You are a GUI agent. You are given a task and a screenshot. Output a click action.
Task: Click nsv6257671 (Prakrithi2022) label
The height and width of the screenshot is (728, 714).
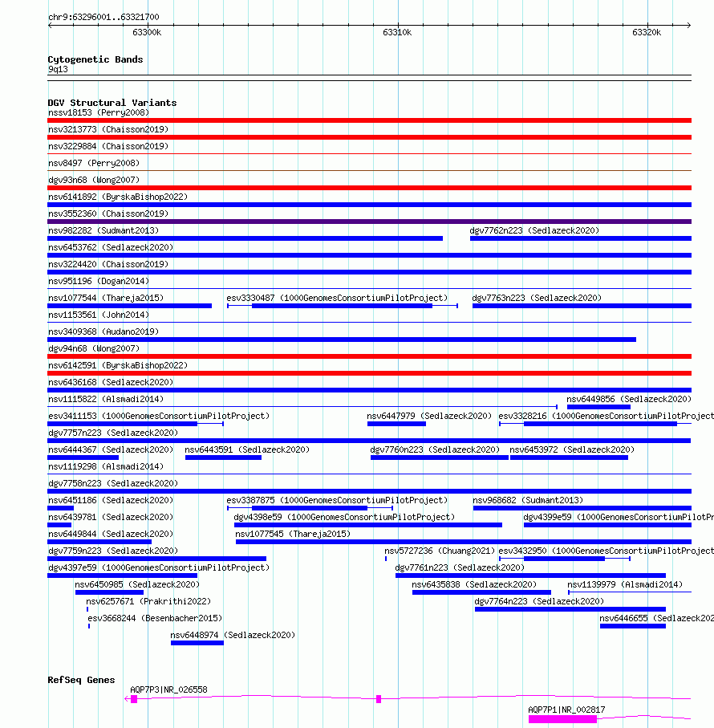point(148,602)
